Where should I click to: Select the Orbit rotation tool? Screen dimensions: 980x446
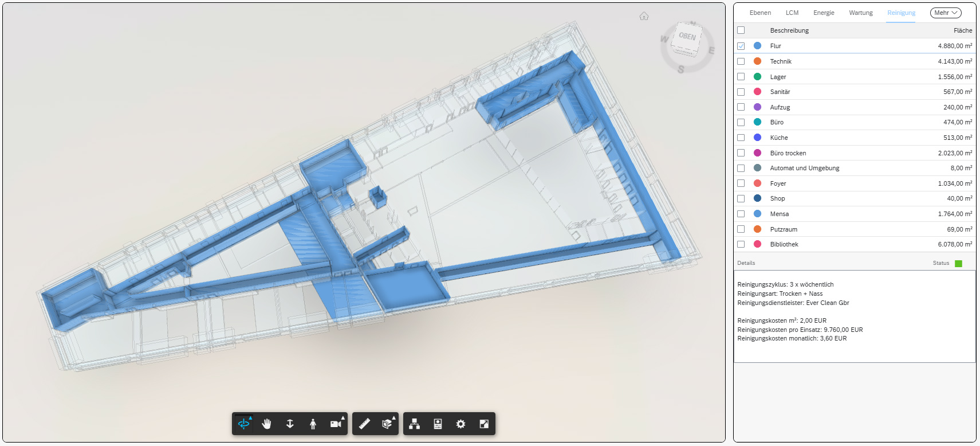click(243, 424)
